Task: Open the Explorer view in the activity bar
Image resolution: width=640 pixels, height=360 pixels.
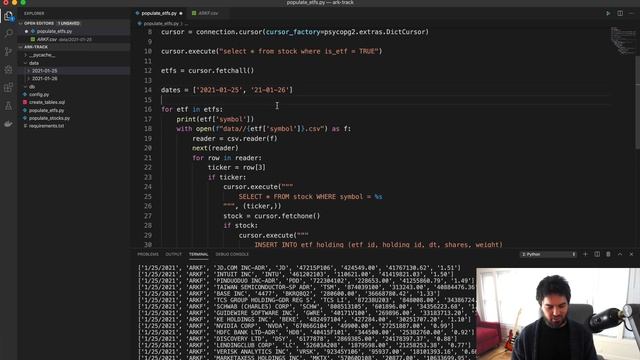Action: click(x=9, y=16)
